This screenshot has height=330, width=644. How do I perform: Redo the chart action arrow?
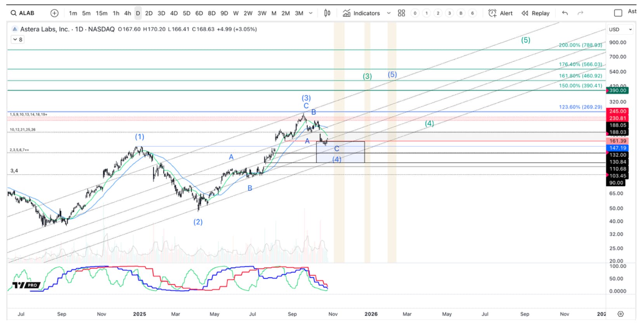click(580, 13)
